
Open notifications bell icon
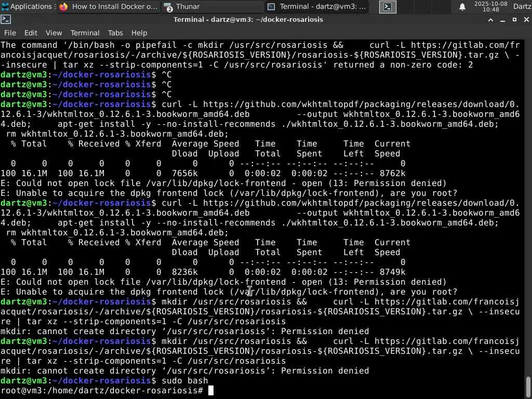tap(462, 7)
